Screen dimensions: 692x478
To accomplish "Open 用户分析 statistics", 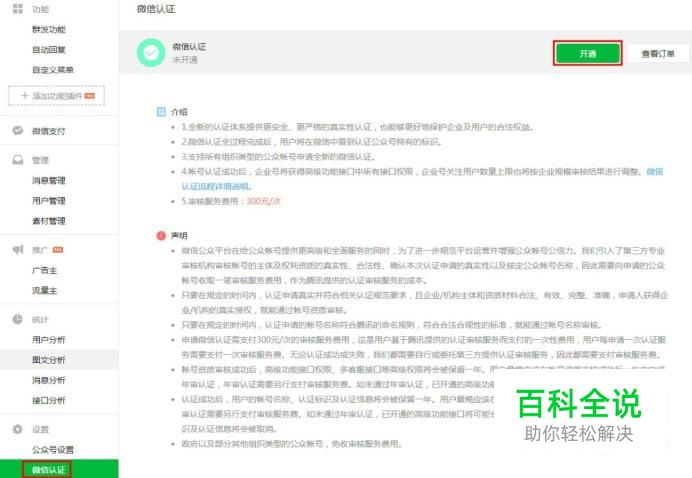I will (49, 339).
